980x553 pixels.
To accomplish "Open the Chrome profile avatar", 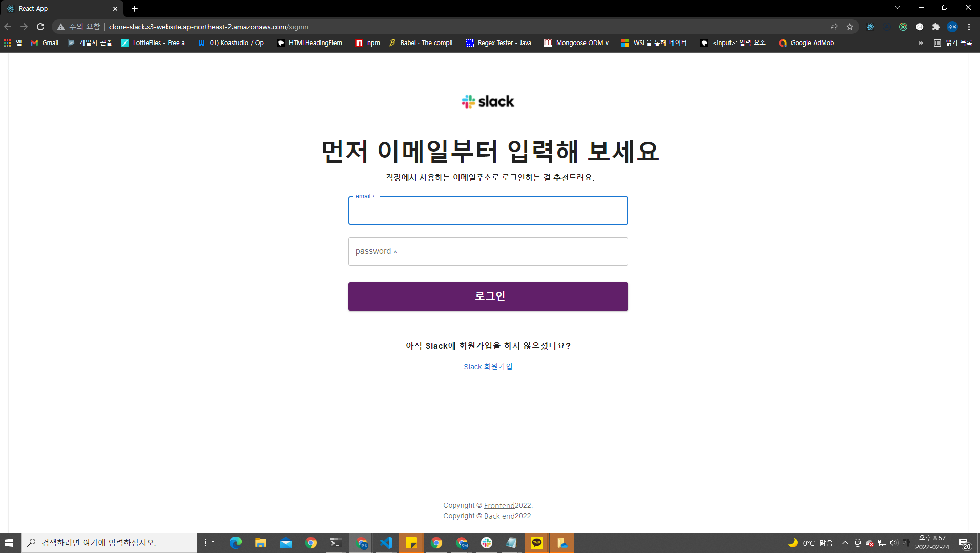I will tap(952, 27).
